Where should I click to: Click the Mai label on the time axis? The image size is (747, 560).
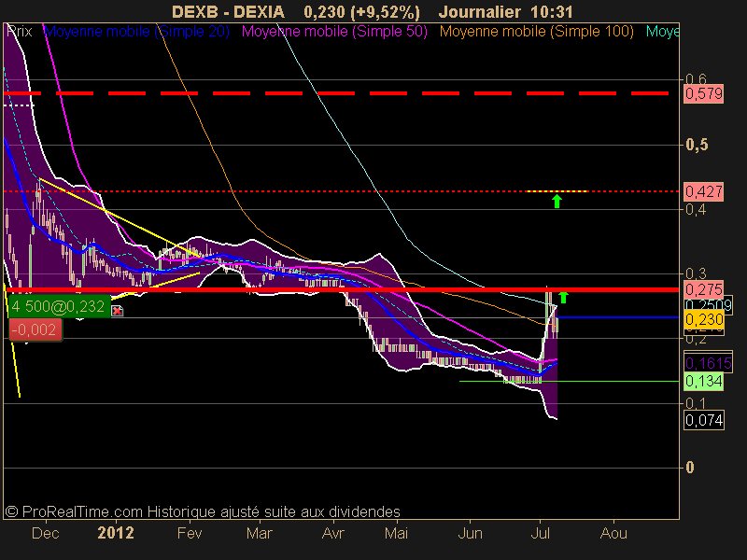click(x=396, y=533)
